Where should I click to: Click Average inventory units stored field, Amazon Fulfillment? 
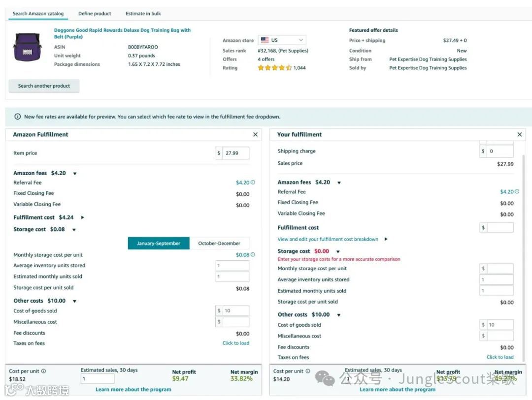tap(233, 265)
